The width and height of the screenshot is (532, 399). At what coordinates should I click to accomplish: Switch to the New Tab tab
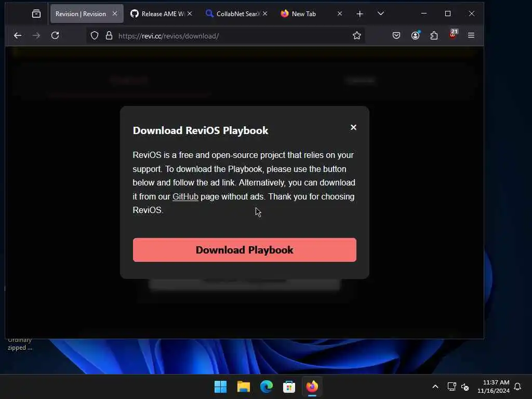coord(312,14)
